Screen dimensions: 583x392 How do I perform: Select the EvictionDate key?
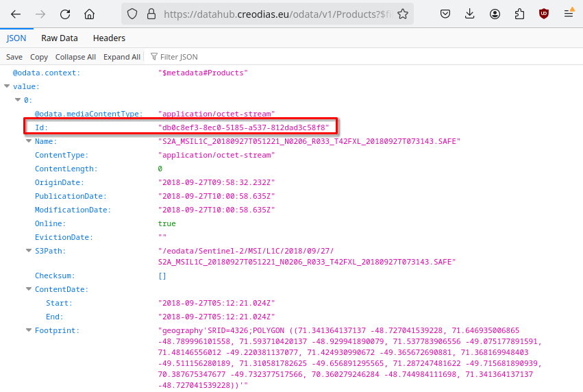[64, 237]
